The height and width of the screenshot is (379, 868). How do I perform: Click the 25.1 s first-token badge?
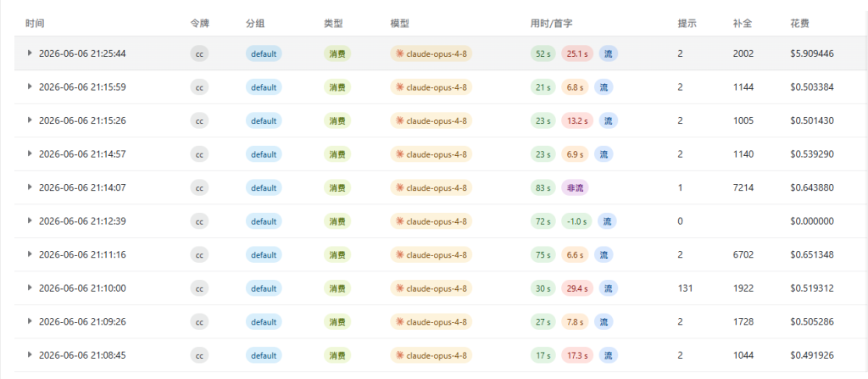(577, 53)
